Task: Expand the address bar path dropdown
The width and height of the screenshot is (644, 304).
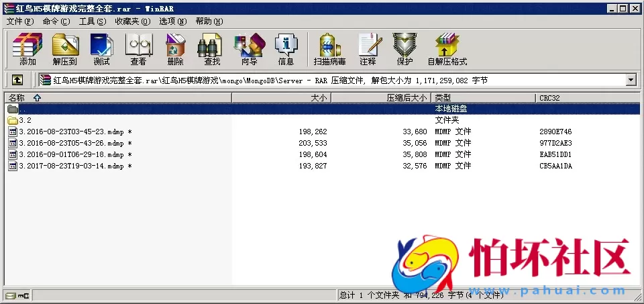Action: (x=632, y=80)
